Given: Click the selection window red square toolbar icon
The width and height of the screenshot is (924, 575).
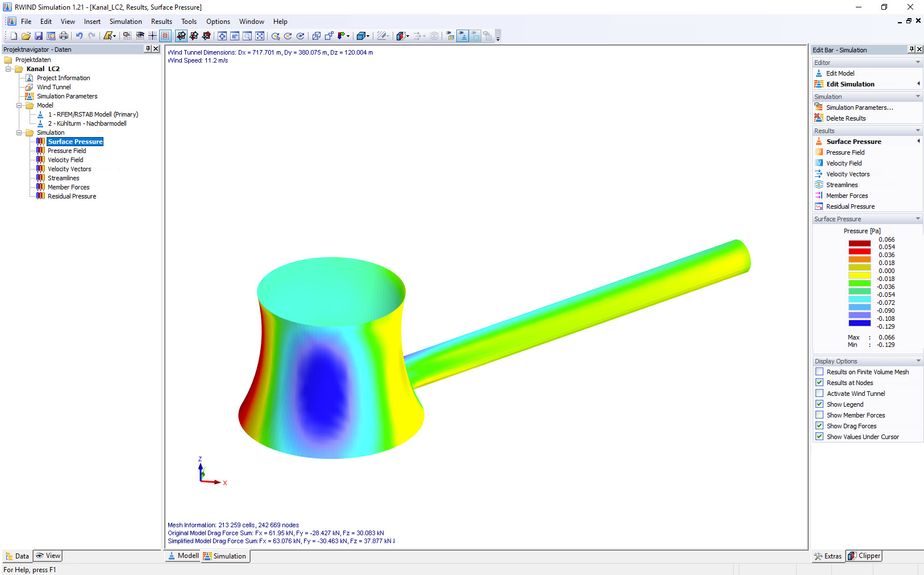Looking at the screenshot, I should click(165, 36).
